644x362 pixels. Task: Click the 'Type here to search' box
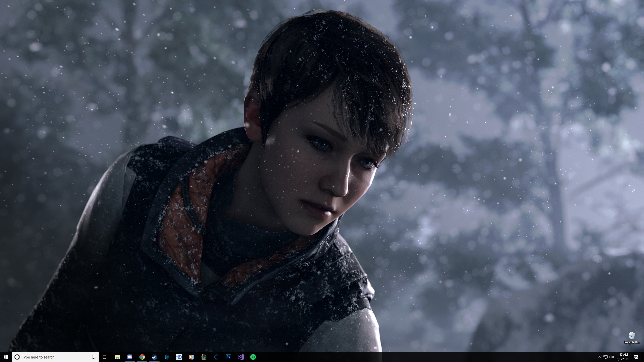pos(55,357)
